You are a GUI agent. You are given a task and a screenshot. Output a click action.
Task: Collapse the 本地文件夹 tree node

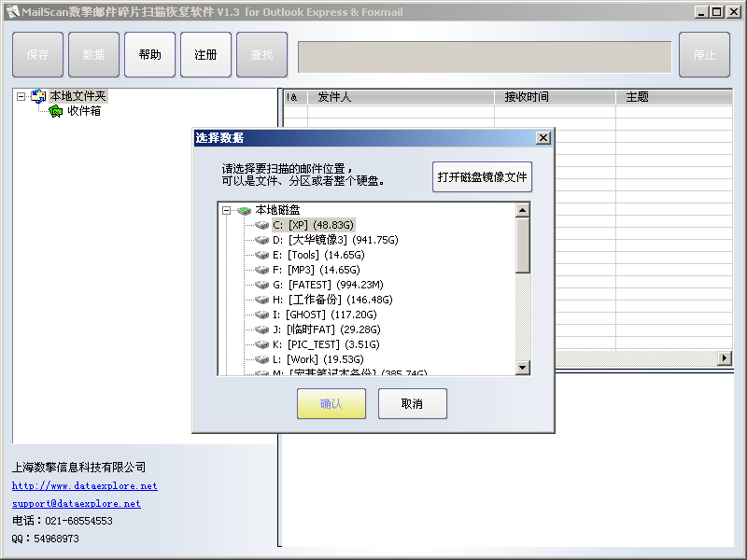(21, 97)
